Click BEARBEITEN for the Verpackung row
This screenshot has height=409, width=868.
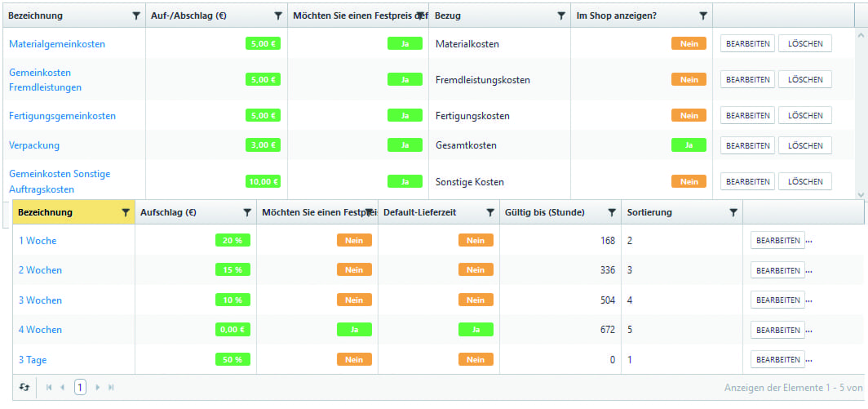pos(747,145)
